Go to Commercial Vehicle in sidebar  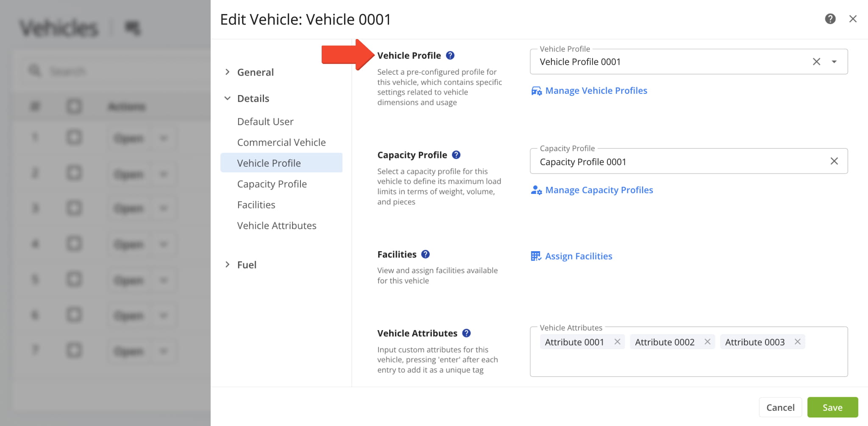coord(281,143)
